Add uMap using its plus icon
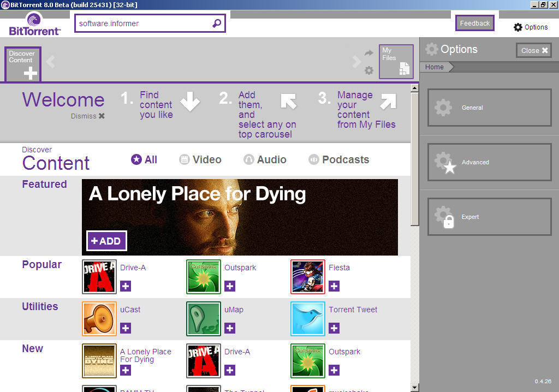559x392 pixels. 230,328
